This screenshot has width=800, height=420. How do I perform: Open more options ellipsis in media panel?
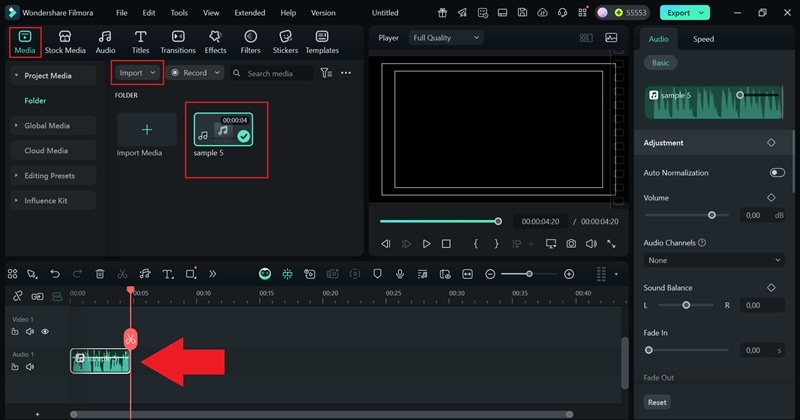coord(346,73)
